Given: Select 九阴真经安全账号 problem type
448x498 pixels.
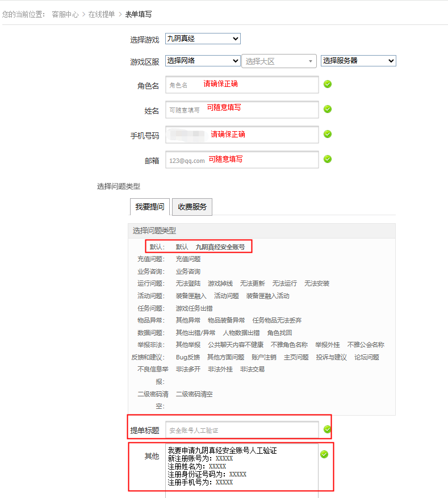Looking at the screenshot, I should coord(220,247).
